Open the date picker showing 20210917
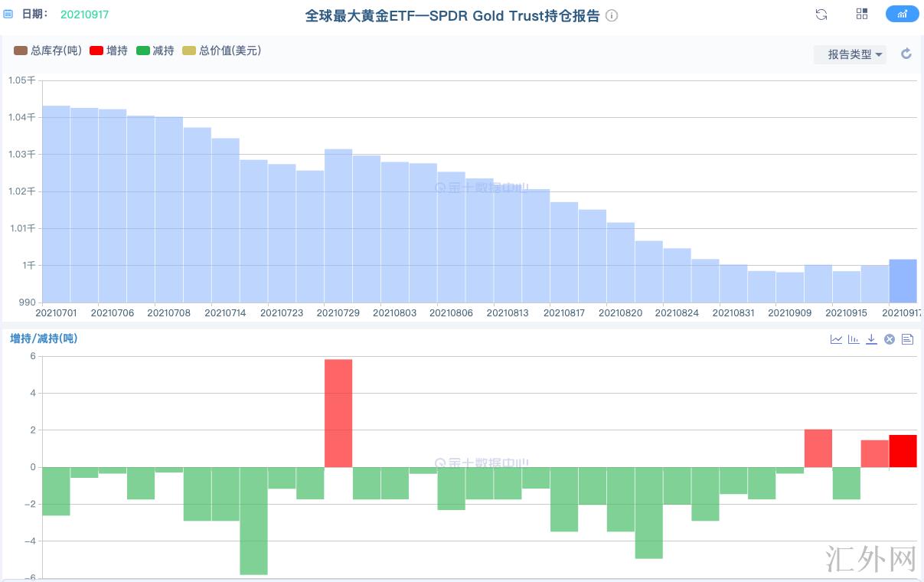 click(x=84, y=14)
